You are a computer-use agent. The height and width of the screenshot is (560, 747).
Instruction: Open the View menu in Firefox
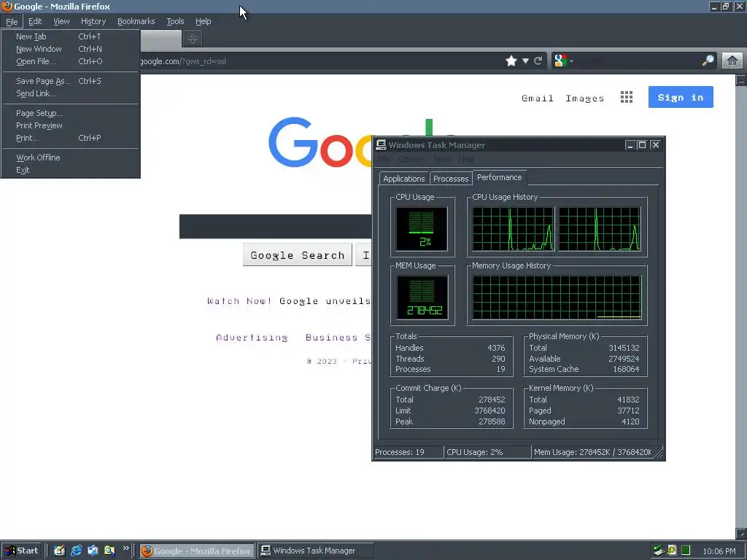[x=61, y=21]
